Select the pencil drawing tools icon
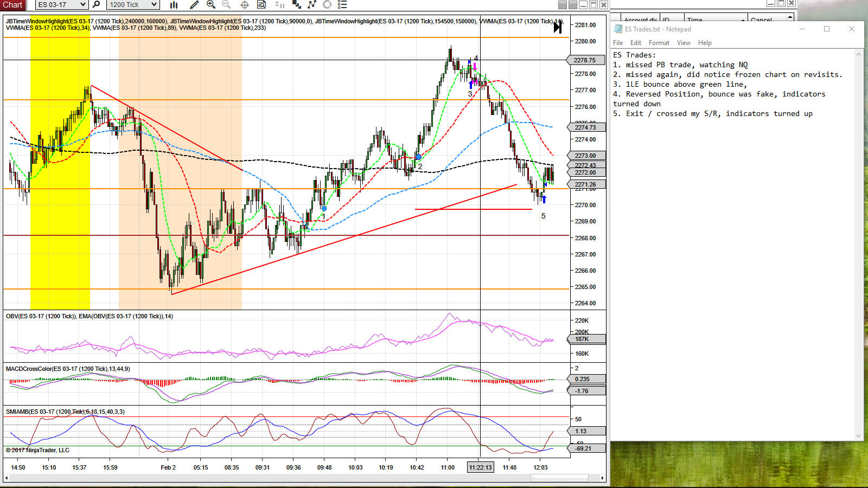The image size is (868, 488). click(x=194, y=4)
